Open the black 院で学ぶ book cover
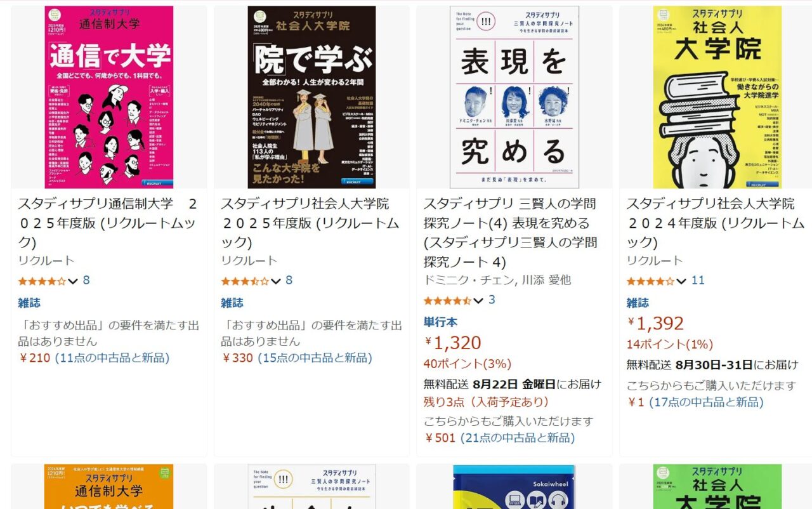Screen dimensions: 812x509 tap(311, 97)
